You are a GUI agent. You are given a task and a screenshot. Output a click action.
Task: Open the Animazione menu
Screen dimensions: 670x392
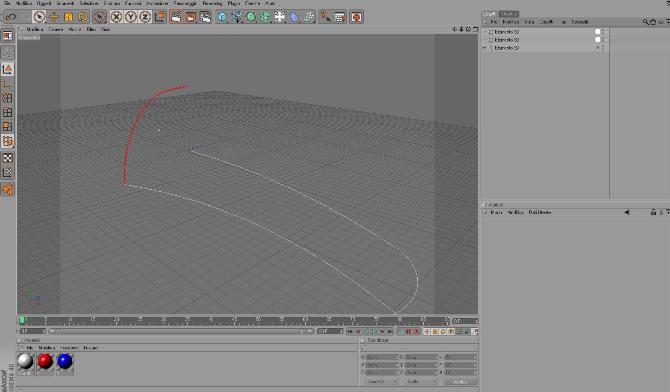(x=157, y=3)
